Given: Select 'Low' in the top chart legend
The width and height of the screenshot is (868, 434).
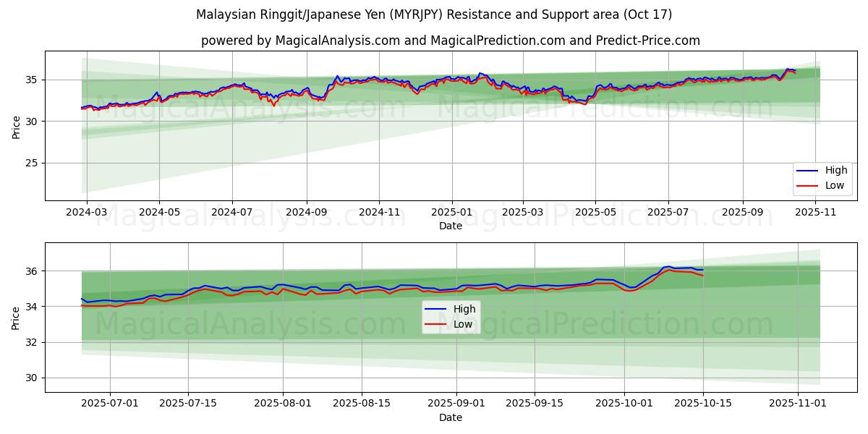Looking at the screenshot, I should tap(834, 185).
